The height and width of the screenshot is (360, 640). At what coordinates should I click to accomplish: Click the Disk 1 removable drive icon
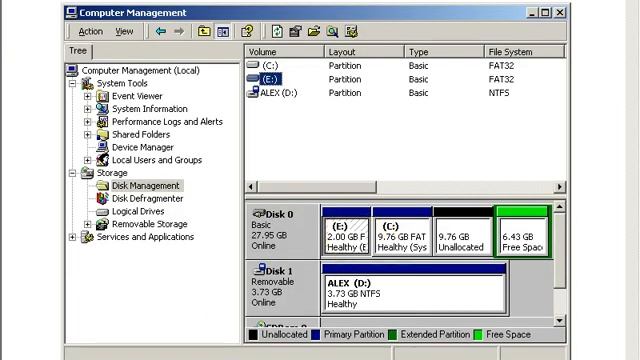point(260,269)
